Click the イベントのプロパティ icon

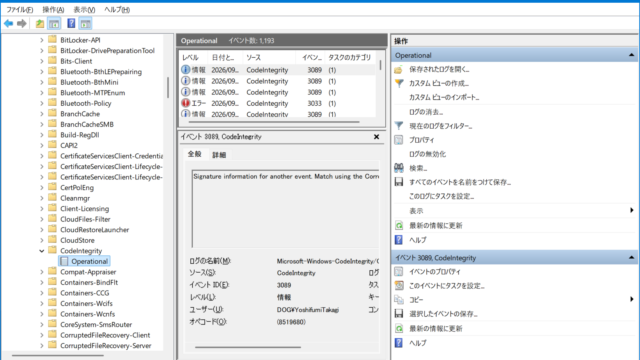pos(399,271)
